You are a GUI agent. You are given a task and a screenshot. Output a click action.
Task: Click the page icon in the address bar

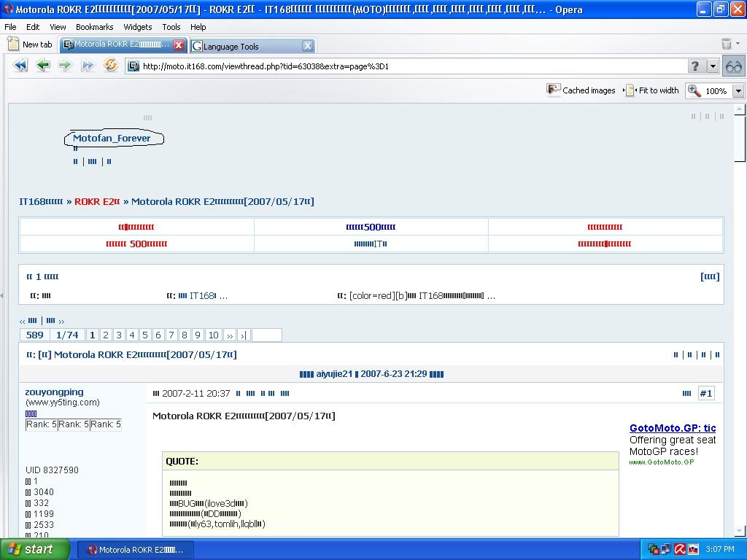[x=134, y=66]
